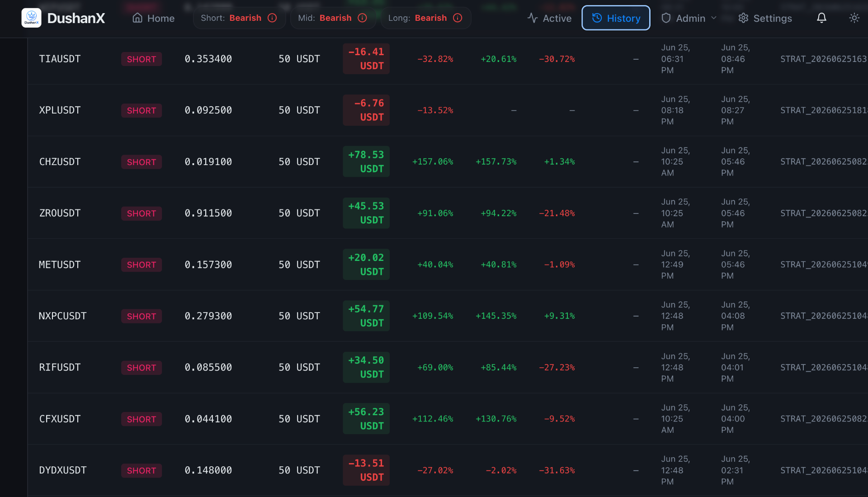
Task: Click entry price 0.019100
Action: 208,162
